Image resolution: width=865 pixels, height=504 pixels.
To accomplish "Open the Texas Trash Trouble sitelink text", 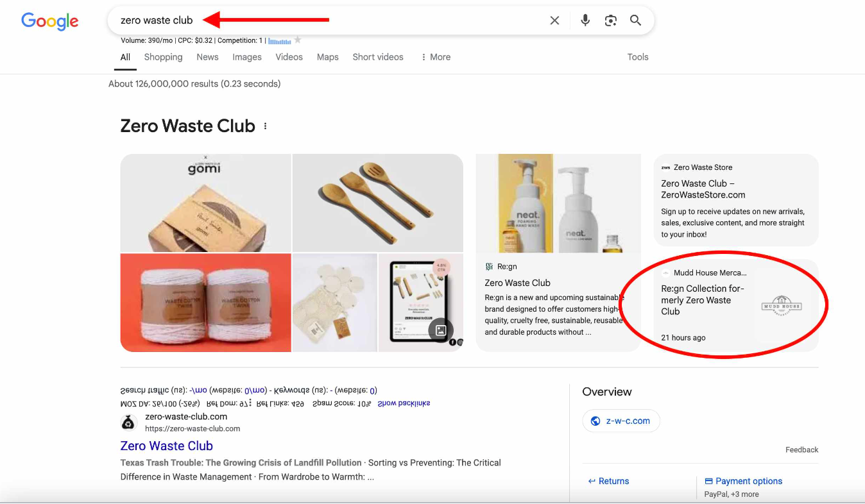I will click(x=241, y=462).
